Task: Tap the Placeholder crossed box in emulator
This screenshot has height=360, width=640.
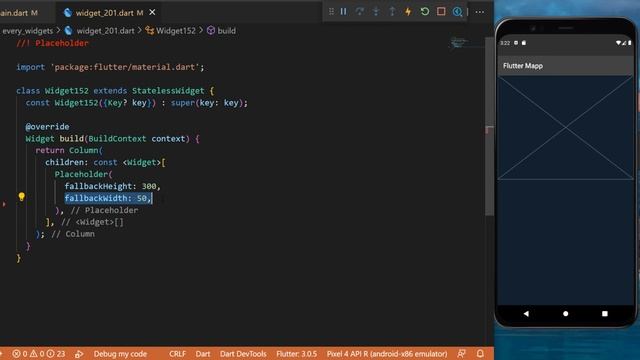Action: click(x=565, y=128)
